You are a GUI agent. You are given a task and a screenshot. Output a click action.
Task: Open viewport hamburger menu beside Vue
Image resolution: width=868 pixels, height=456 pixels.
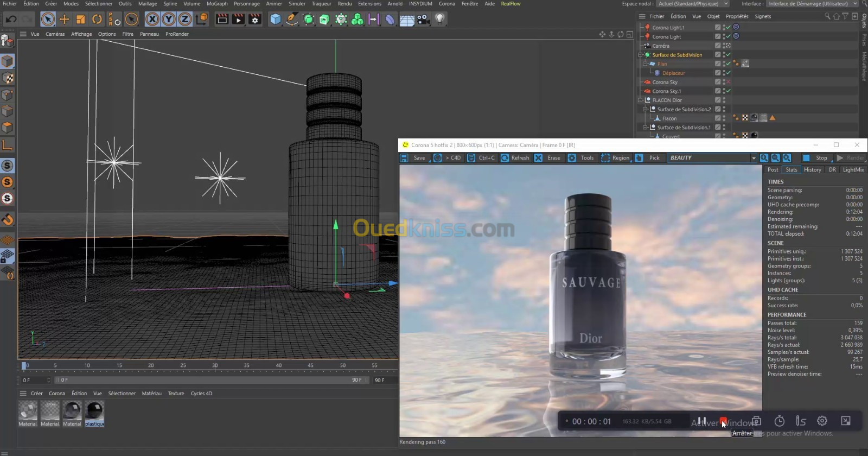[23, 34]
